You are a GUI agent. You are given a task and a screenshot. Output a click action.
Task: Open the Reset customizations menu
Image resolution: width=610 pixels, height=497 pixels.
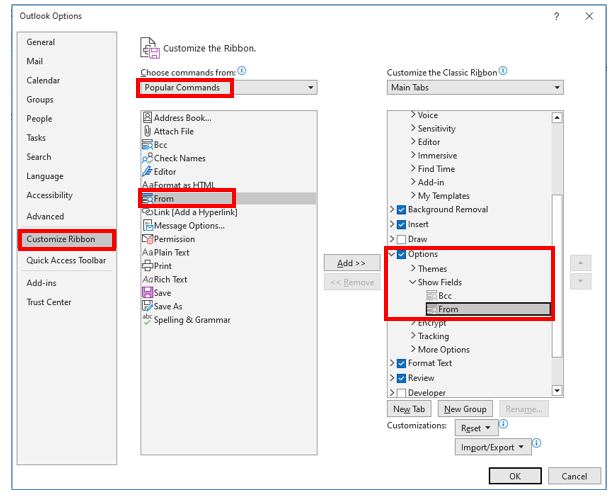[476, 428]
